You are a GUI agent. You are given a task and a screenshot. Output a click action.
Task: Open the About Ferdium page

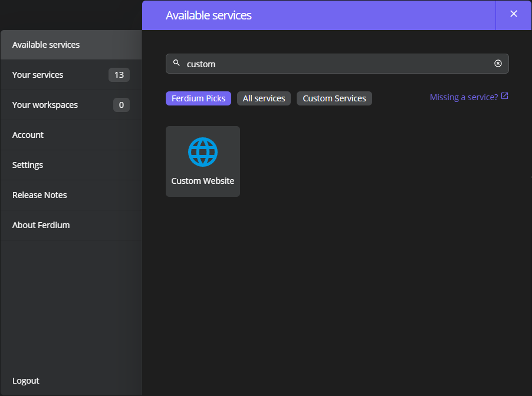coord(41,225)
